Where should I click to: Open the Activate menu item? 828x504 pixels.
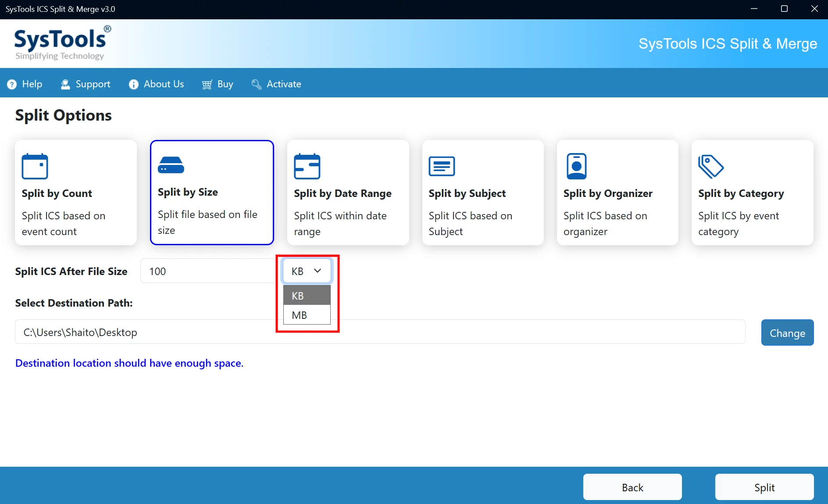(x=276, y=84)
